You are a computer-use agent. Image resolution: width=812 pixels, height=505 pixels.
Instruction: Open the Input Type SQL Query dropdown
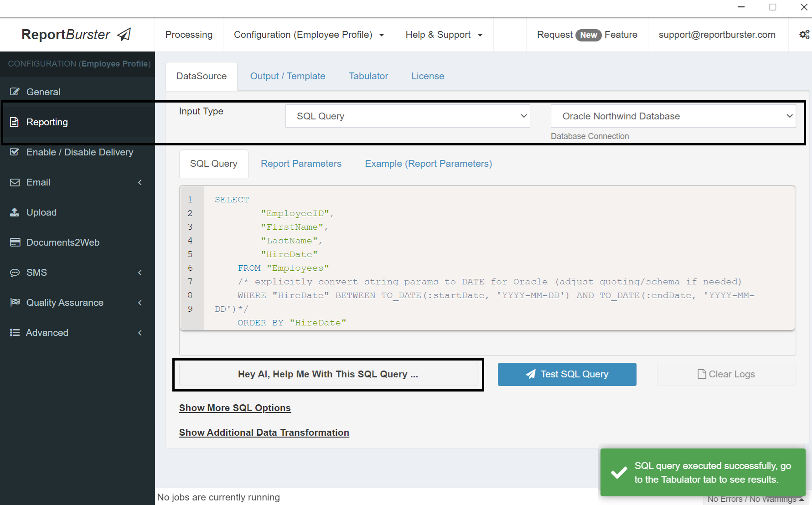pos(407,116)
